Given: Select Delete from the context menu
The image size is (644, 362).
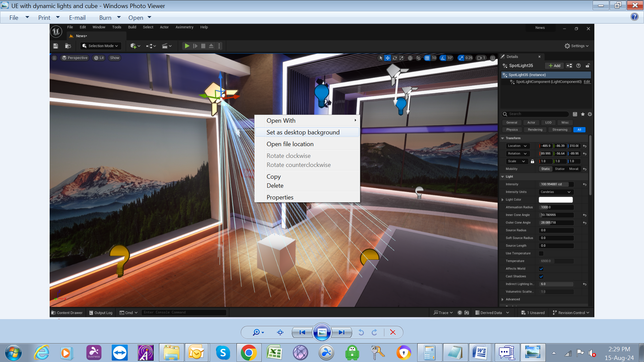Looking at the screenshot, I should coord(307,186).
